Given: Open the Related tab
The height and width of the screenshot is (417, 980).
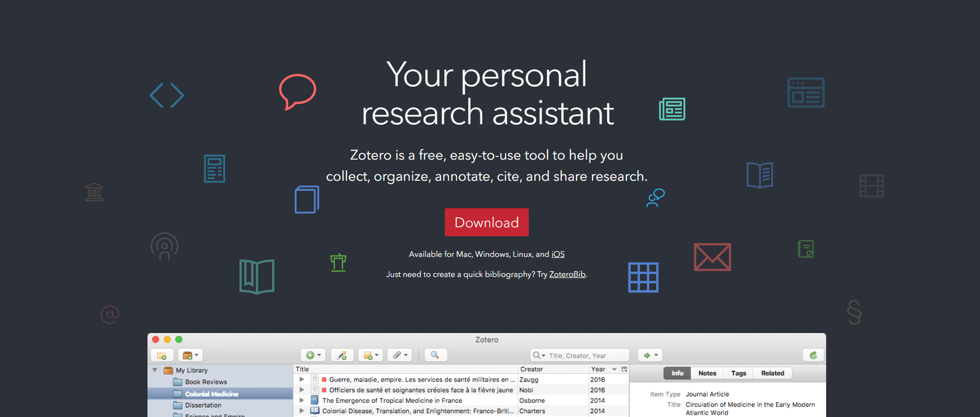Looking at the screenshot, I should [773, 373].
